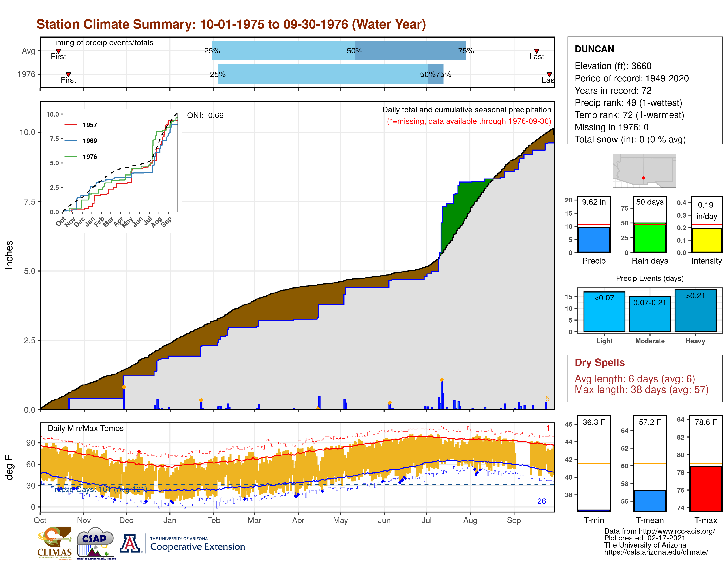Click the Light precip events bar
This screenshot has width=728, height=563.
coord(604,312)
